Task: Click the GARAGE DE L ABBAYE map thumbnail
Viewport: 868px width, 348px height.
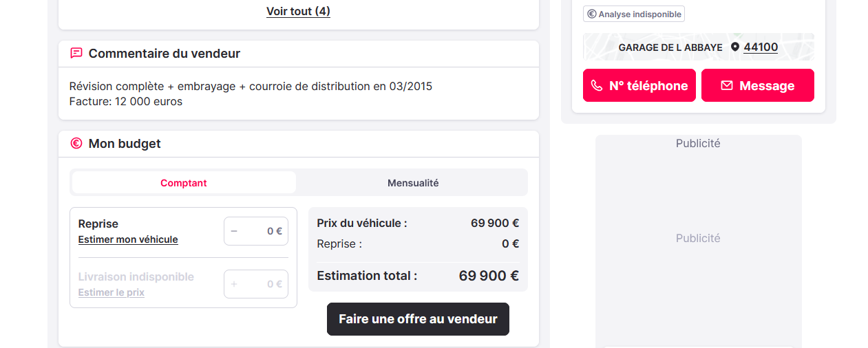Action: click(699, 47)
